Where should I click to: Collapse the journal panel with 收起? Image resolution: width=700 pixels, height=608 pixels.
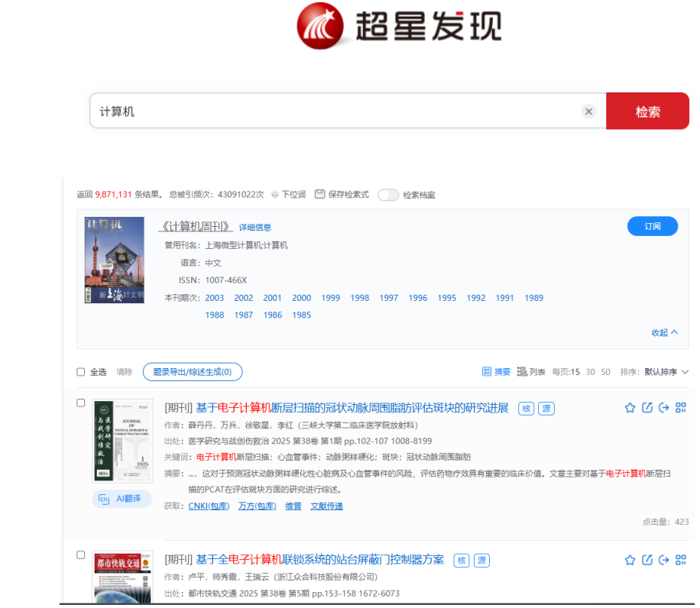[664, 332]
